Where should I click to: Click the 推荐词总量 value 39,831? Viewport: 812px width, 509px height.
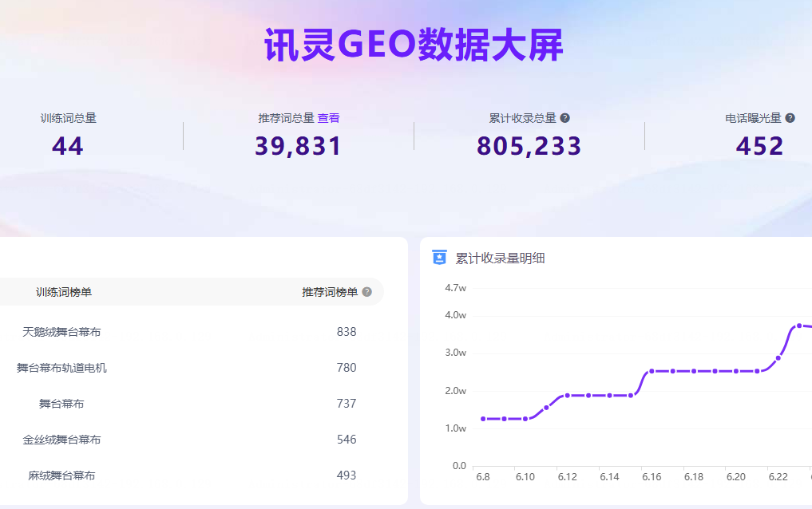click(x=299, y=146)
